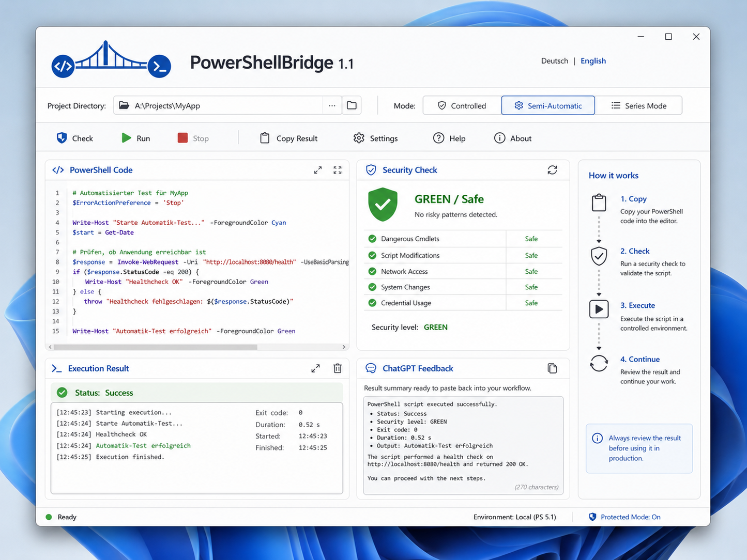
Task: Click green Ready dot in status bar
Action: 49,517
